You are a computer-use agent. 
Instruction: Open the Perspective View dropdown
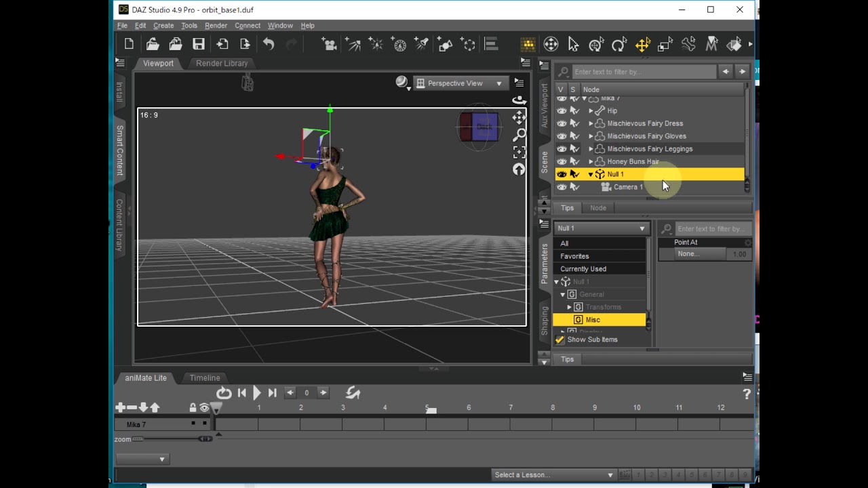460,83
